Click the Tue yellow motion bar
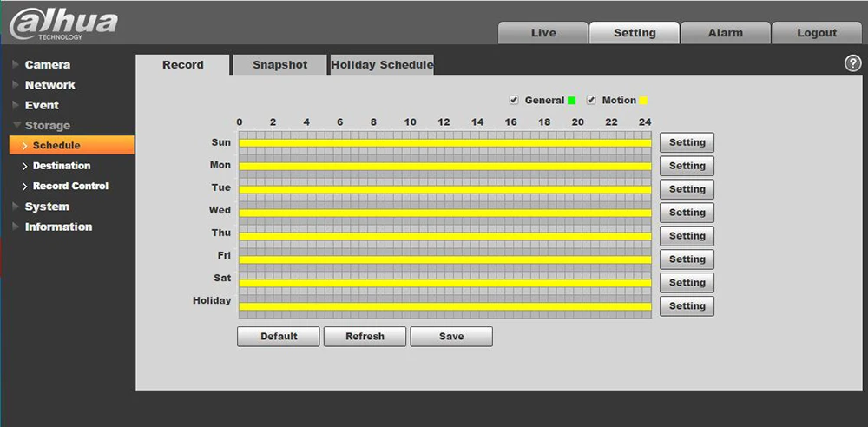 click(445, 189)
